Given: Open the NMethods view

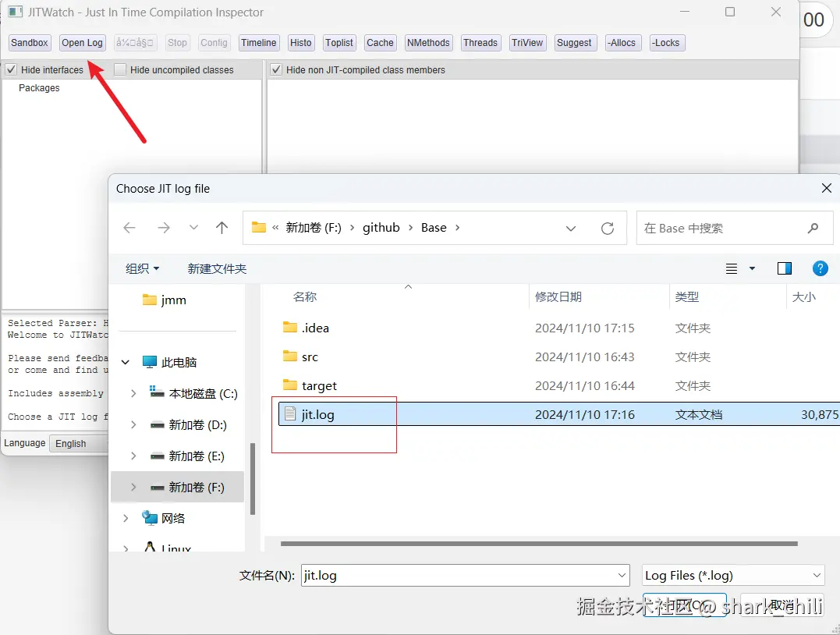Looking at the screenshot, I should pyautogui.click(x=428, y=43).
